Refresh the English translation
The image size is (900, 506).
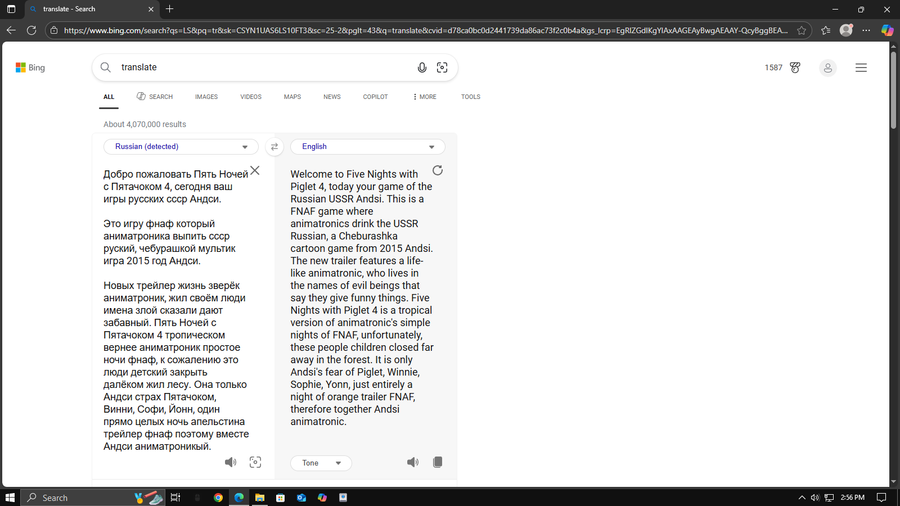[437, 170]
